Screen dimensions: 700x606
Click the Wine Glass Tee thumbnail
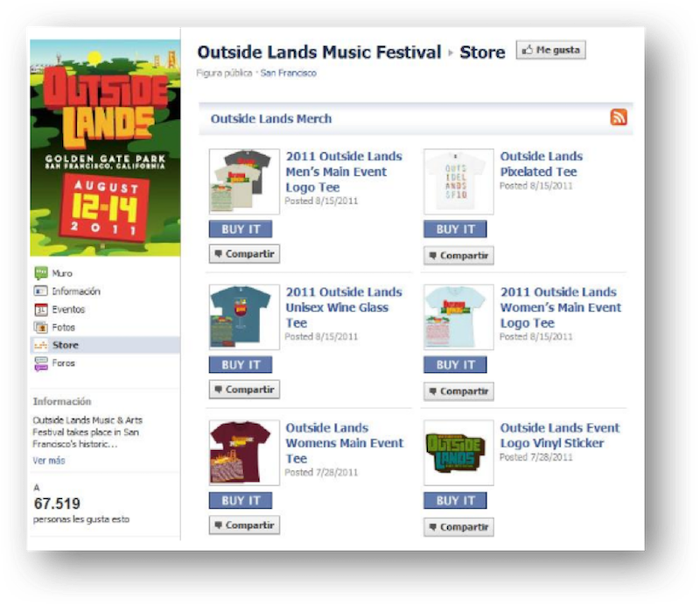[244, 317]
